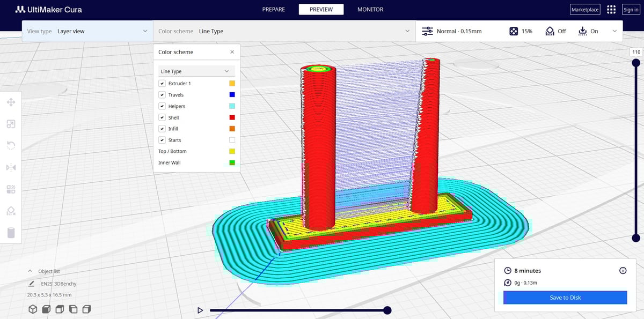Toggle the Helpers checkbox off
The image size is (644, 319).
(x=162, y=106)
